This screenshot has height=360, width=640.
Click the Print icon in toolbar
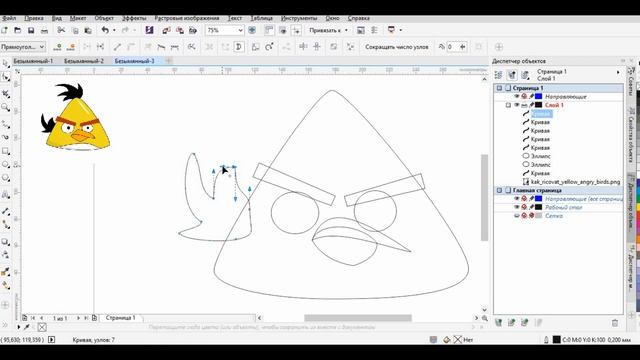(44, 30)
